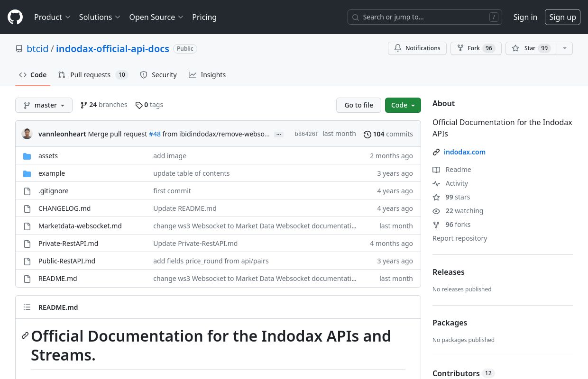Click the eye icon beside 22 watching
The width and height of the screenshot is (588, 379).
tap(436, 211)
